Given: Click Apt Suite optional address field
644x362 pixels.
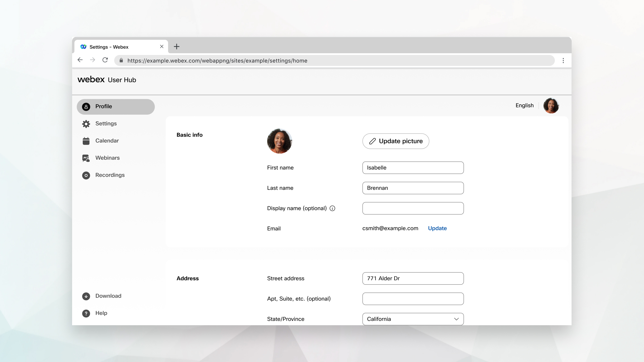Looking at the screenshot, I should [x=413, y=299].
